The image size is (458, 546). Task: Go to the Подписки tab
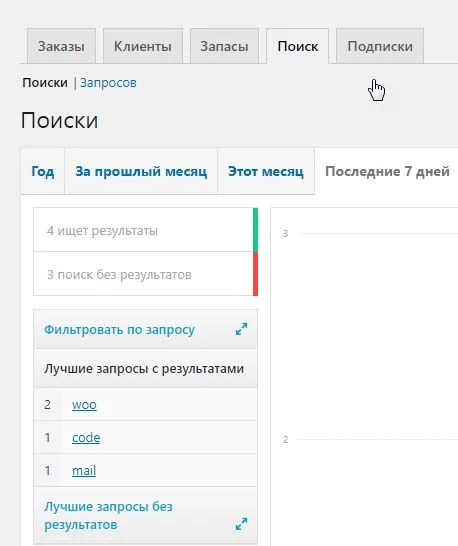click(380, 46)
